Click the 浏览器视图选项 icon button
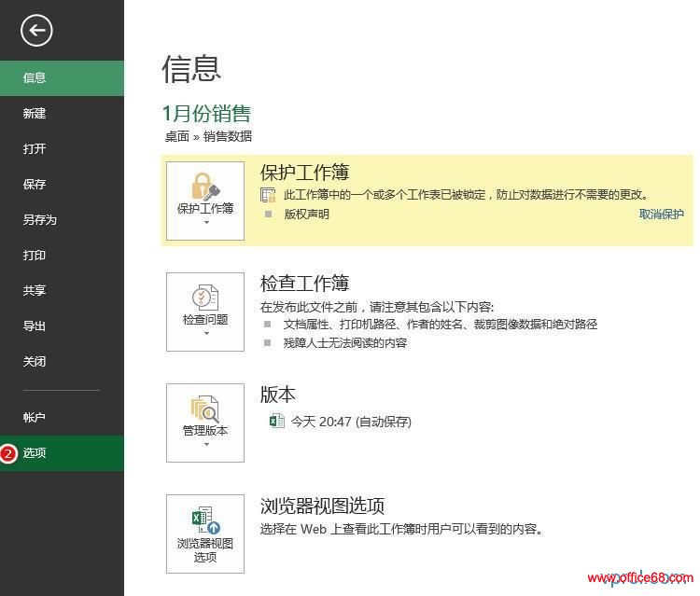This screenshot has height=596, width=700. point(205,534)
